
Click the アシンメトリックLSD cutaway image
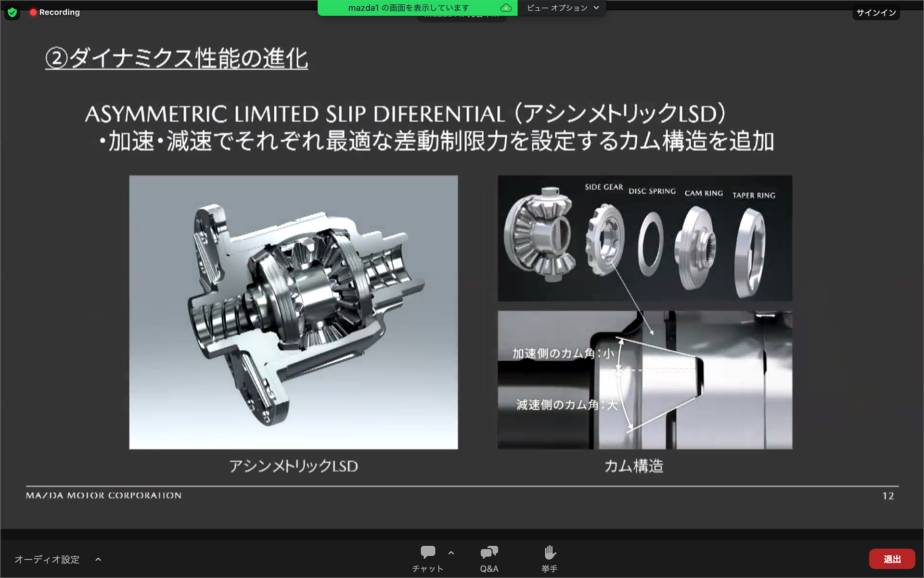(x=293, y=312)
